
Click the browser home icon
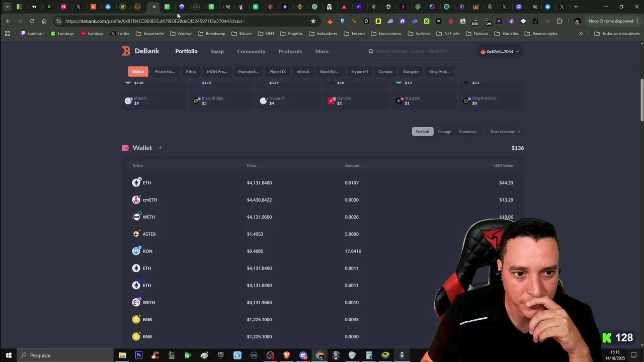pos(44,21)
